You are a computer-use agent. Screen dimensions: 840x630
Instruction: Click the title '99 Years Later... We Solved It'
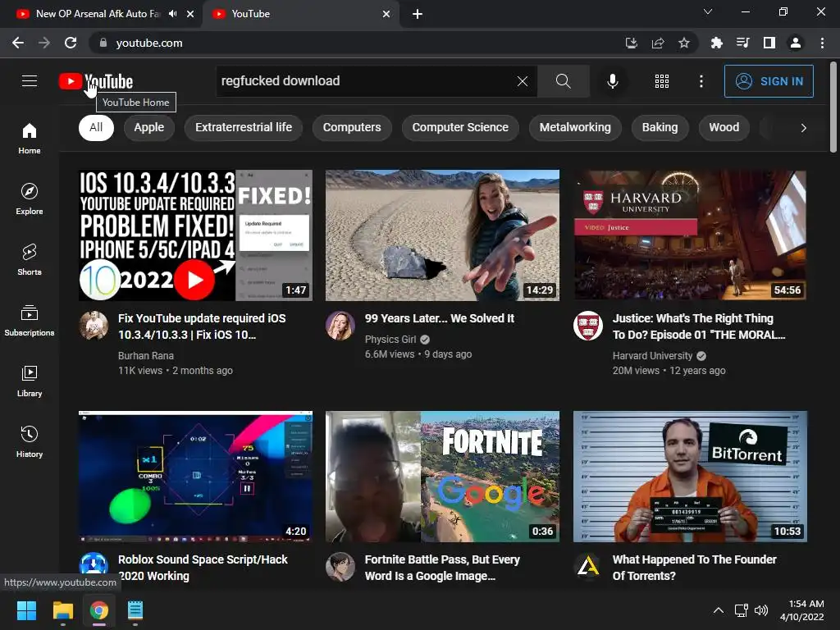tap(440, 318)
